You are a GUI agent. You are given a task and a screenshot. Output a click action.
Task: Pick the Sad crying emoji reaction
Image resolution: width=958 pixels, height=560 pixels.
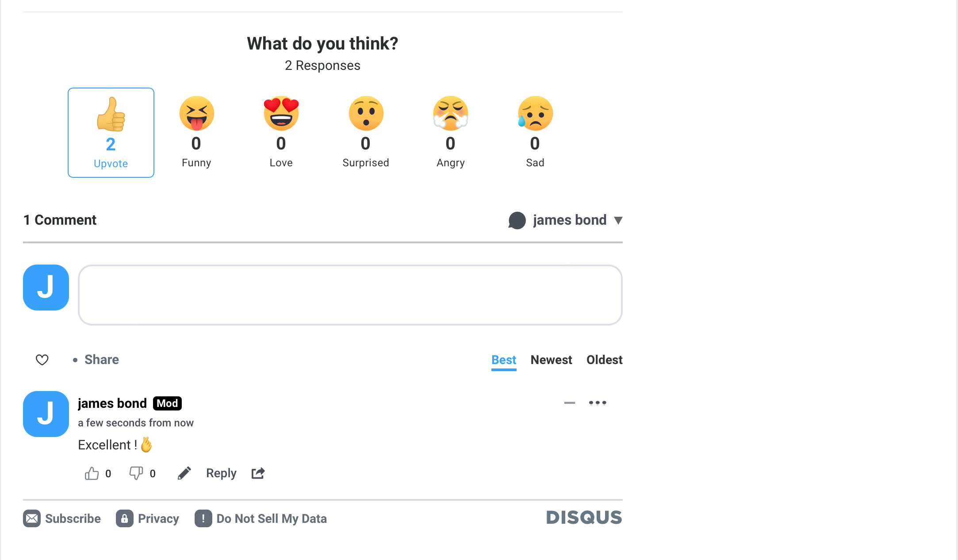(535, 114)
